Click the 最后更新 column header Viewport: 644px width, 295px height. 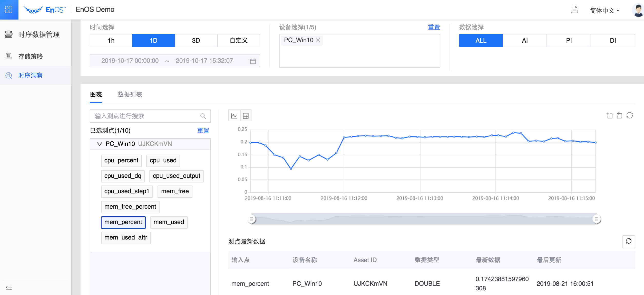click(x=549, y=260)
